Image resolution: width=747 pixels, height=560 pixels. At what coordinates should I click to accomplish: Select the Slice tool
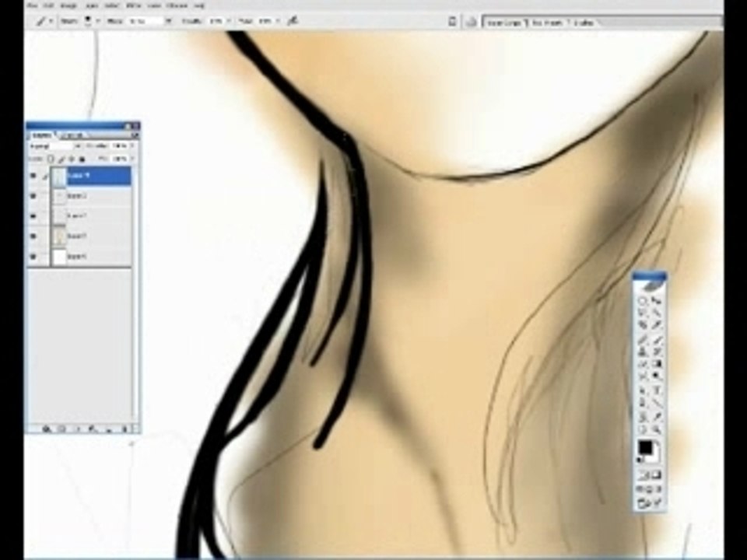(657, 324)
